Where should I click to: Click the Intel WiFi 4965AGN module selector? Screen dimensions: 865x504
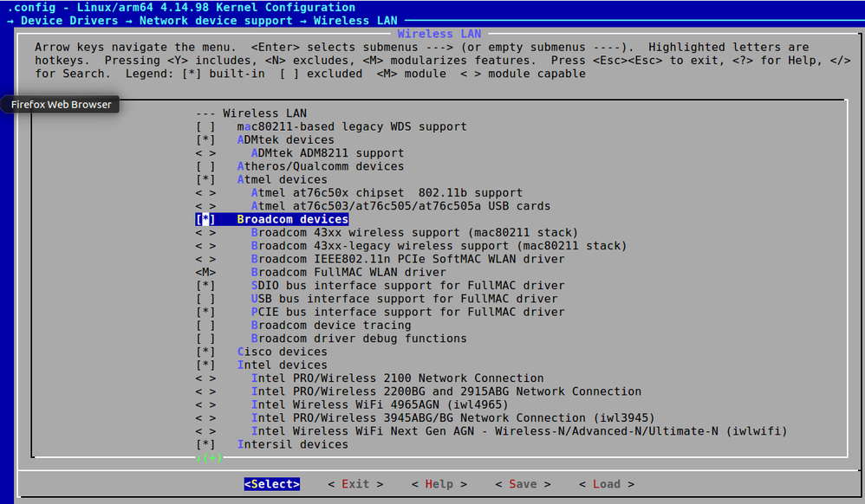tap(205, 404)
